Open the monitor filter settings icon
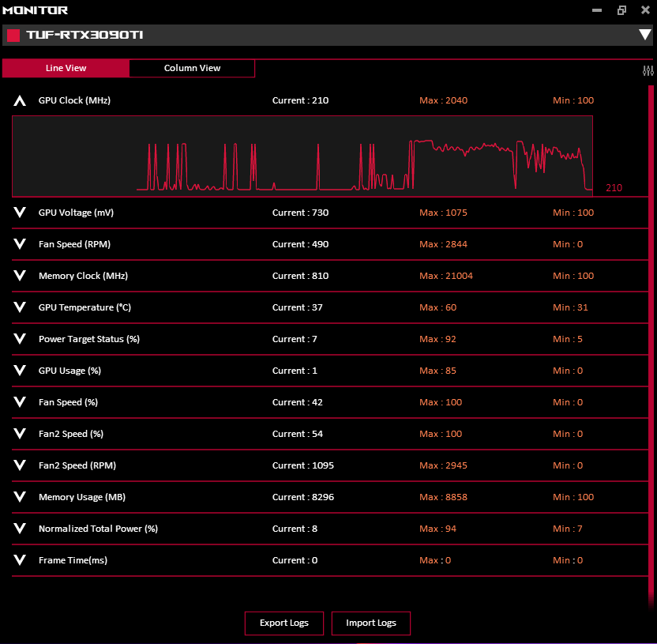Image resolution: width=657 pixels, height=644 pixels. click(648, 70)
